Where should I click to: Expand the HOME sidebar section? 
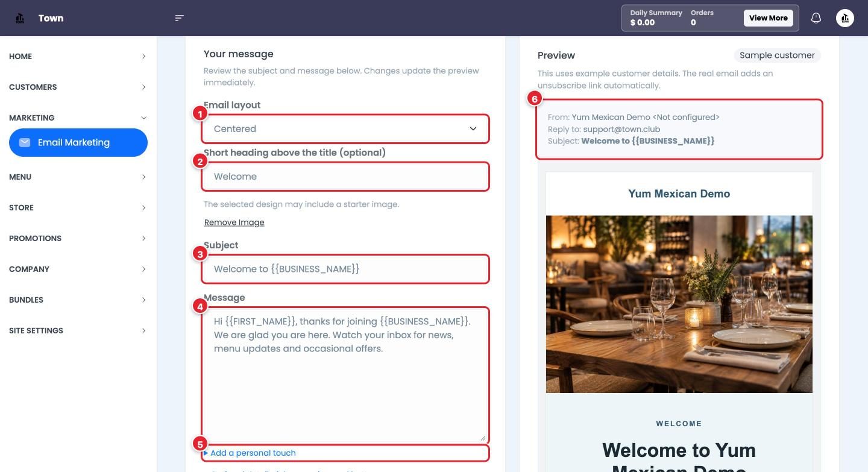(x=78, y=56)
